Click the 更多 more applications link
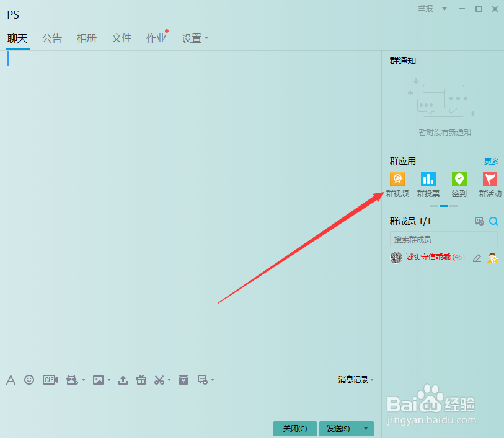This screenshot has width=504, height=438. click(x=492, y=161)
